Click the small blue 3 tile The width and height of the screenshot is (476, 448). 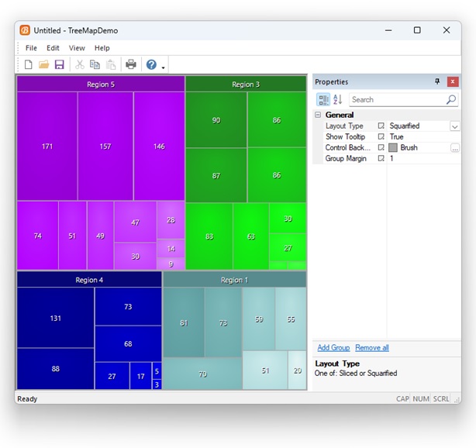coord(157,384)
